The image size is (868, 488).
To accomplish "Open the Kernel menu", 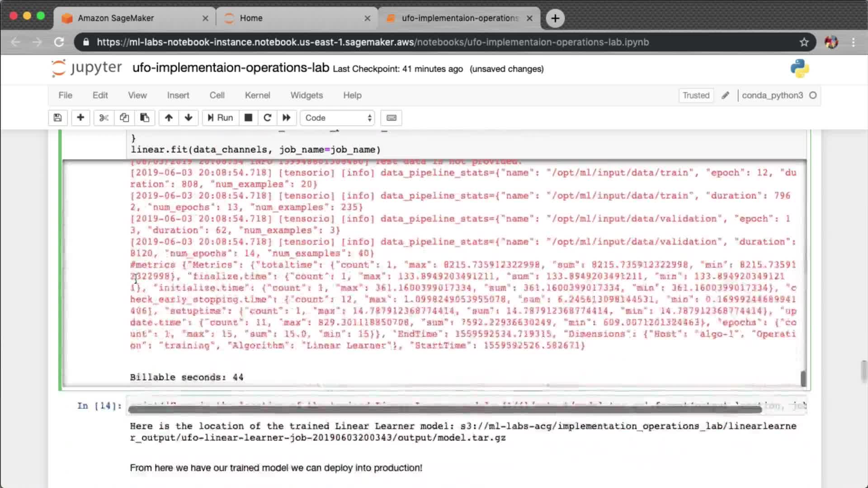I will [257, 95].
